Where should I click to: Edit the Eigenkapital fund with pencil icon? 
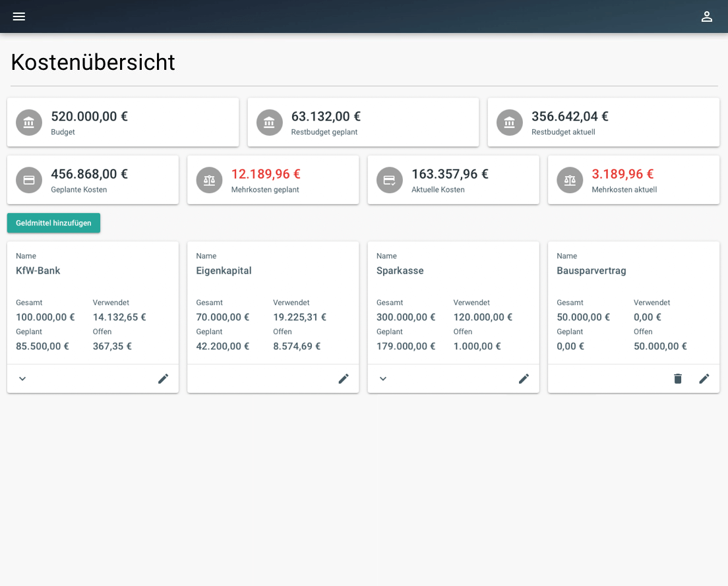(343, 378)
